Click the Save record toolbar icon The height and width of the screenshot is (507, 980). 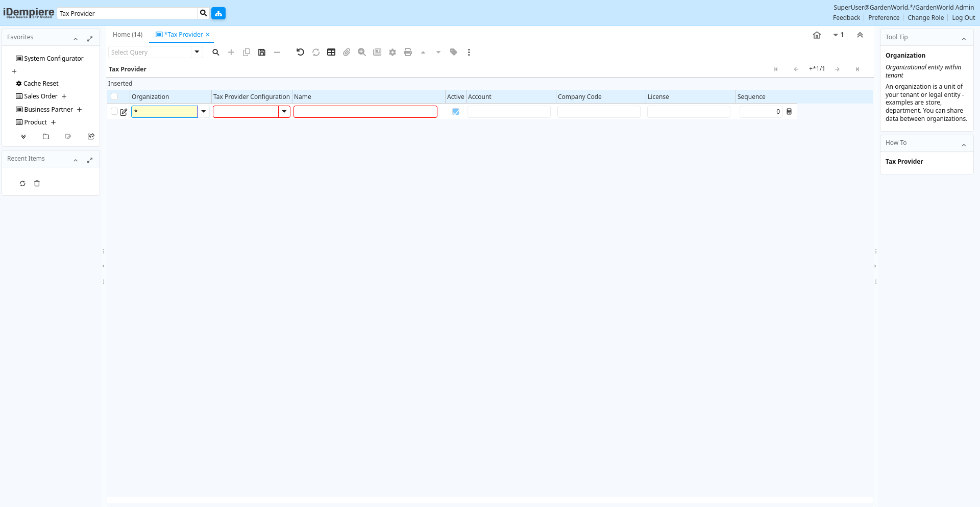pyautogui.click(x=262, y=52)
